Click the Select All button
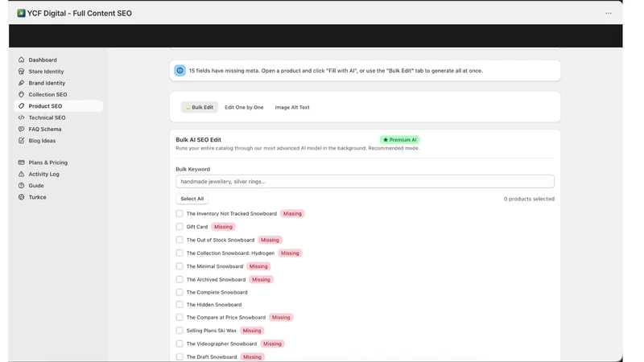644x362 pixels. (192, 199)
